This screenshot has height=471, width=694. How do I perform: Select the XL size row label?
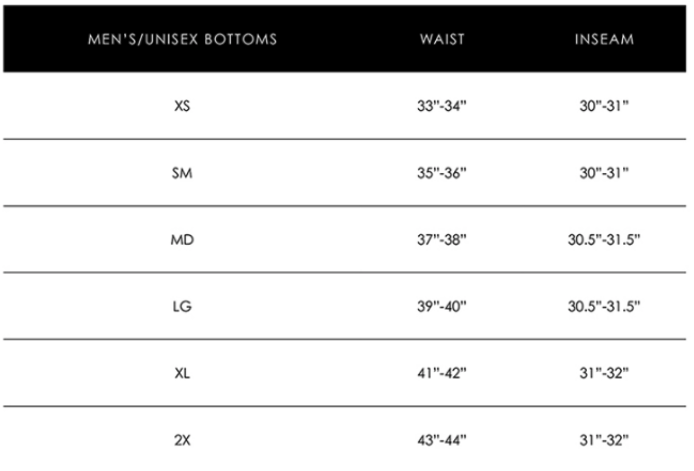click(x=182, y=373)
